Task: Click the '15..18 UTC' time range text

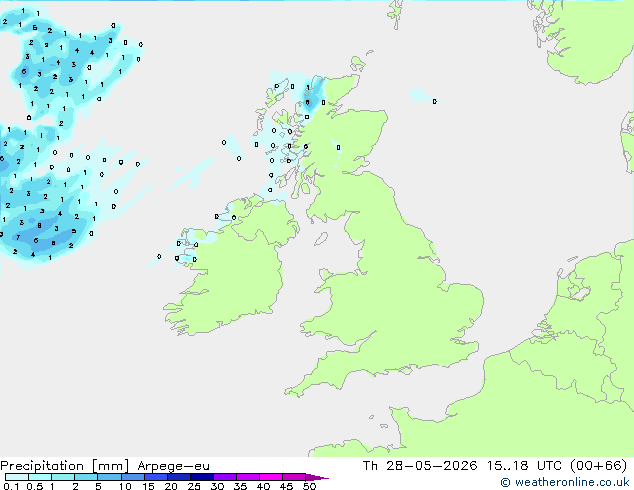Action: (x=524, y=465)
